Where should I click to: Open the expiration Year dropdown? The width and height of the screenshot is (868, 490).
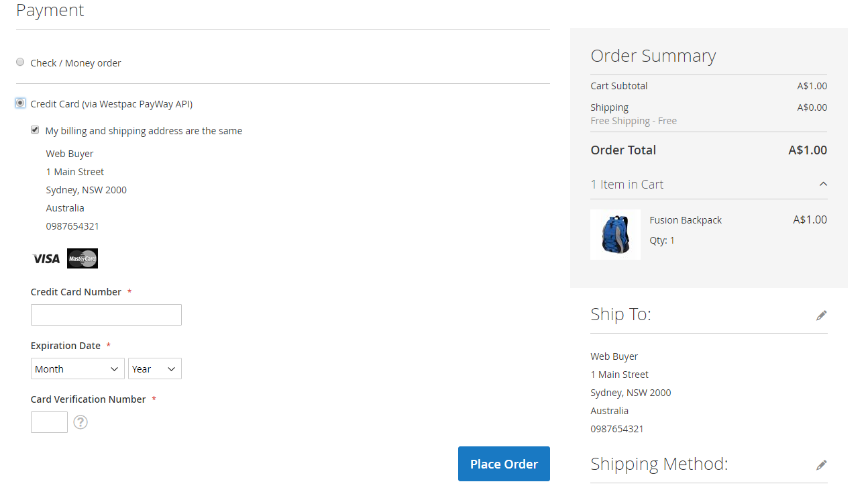(x=154, y=369)
